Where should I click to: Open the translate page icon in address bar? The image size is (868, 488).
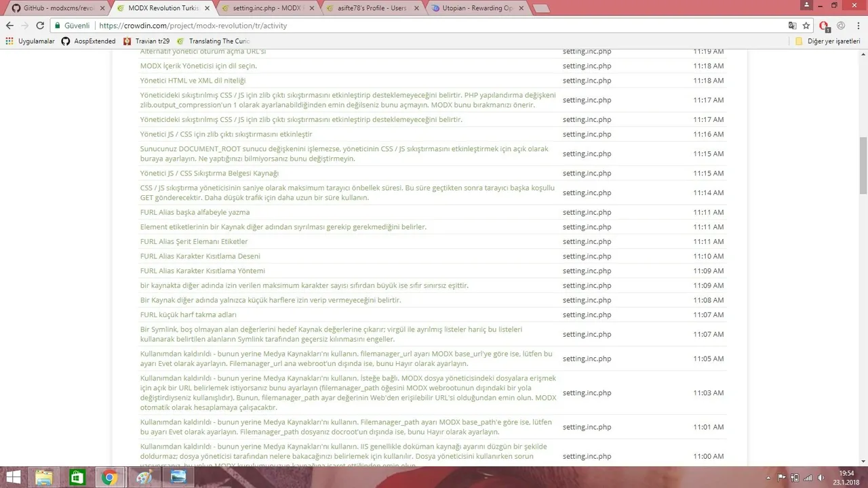(x=792, y=26)
